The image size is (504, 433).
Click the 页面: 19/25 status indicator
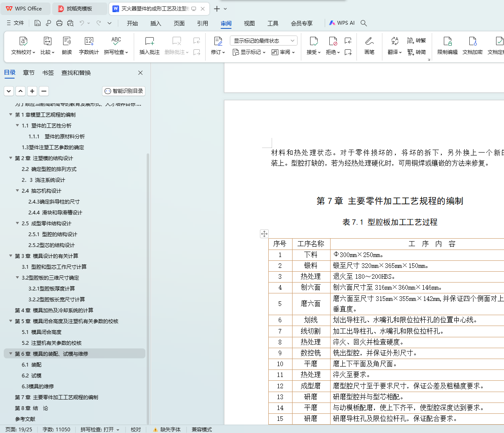point(19,429)
